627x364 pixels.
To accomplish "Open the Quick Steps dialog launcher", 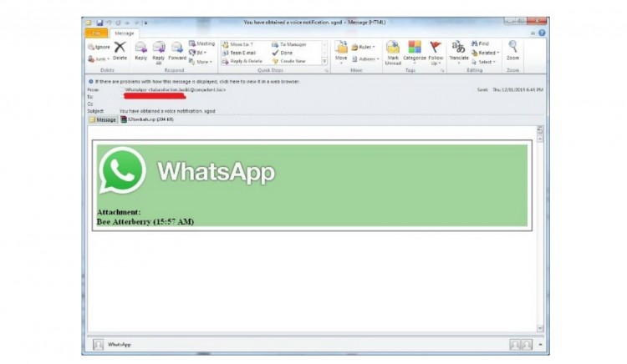I will pos(326,71).
